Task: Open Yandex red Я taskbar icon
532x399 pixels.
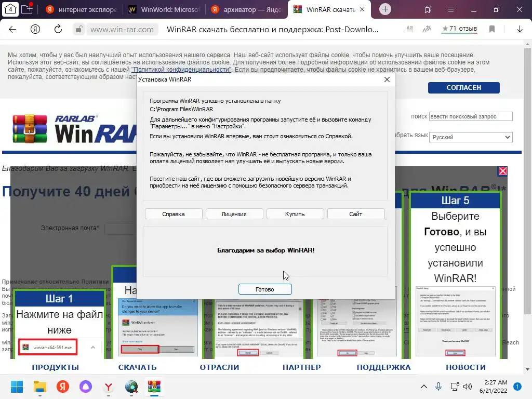Action: [x=63, y=387]
